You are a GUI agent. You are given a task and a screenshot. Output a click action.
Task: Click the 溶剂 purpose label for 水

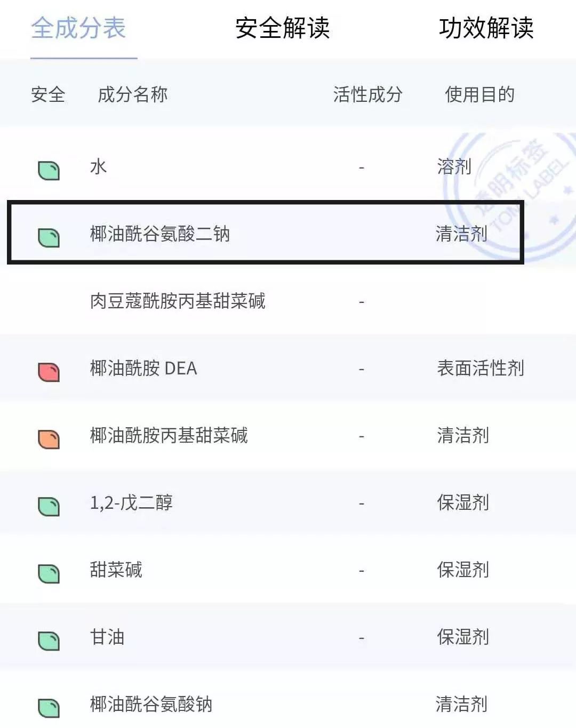tap(453, 166)
